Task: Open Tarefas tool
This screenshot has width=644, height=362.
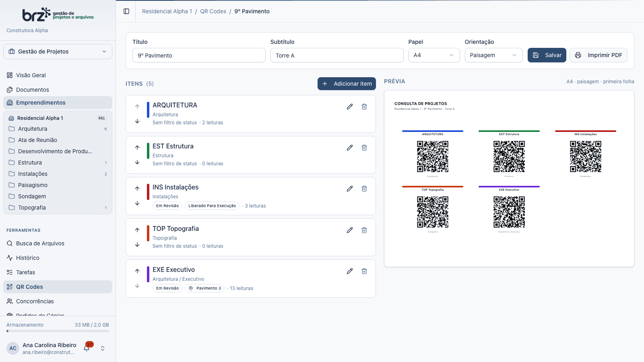Action: tap(58, 272)
